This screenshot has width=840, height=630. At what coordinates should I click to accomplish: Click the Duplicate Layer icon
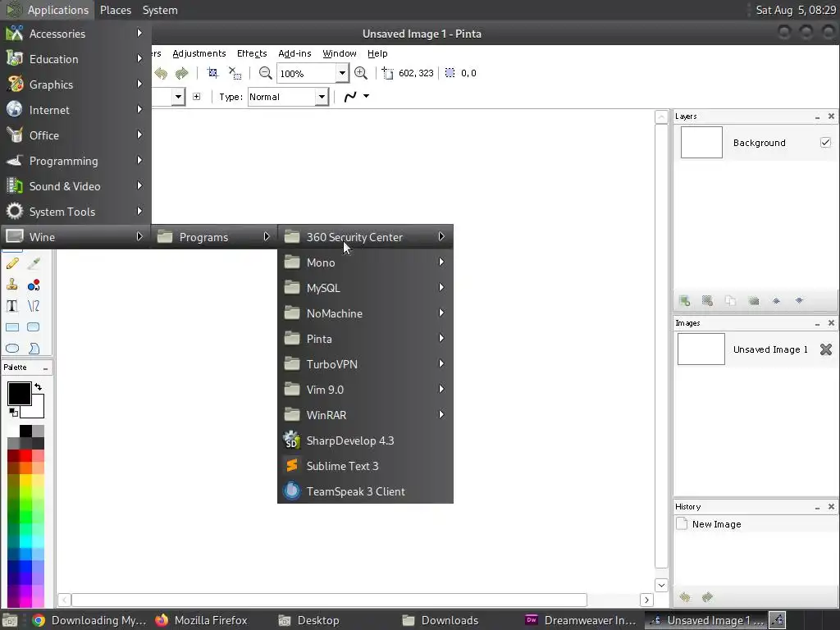(730, 301)
